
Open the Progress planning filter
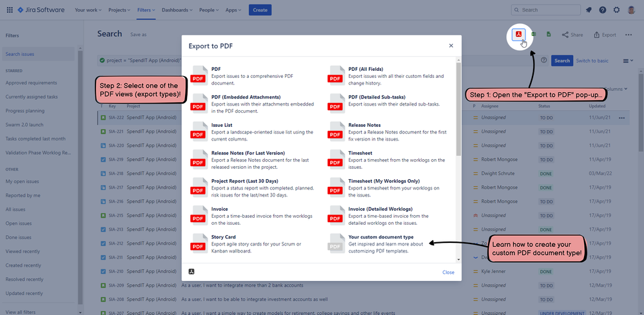coord(24,111)
